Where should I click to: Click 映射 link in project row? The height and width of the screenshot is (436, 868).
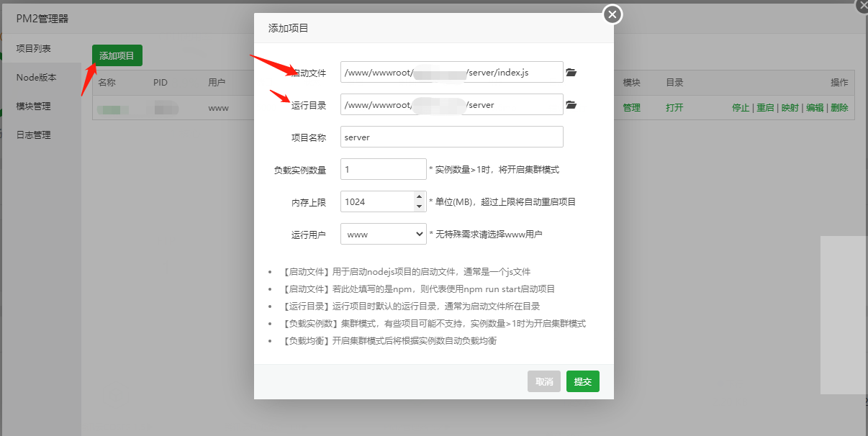click(790, 108)
